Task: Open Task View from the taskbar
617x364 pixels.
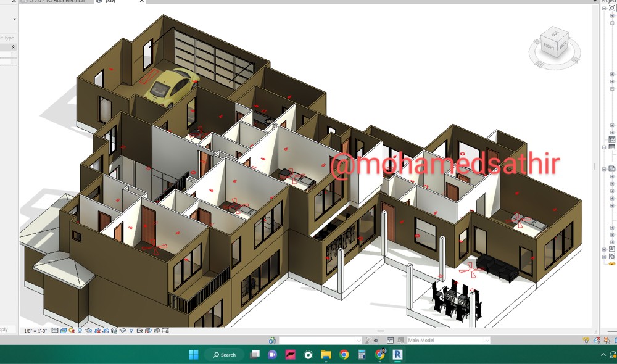Action: (255, 355)
